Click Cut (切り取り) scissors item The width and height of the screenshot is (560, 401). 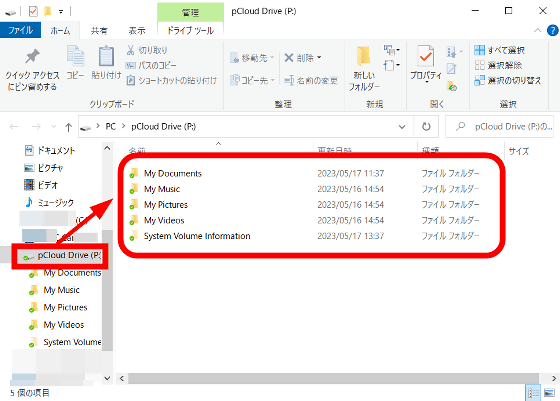point(147,50)
